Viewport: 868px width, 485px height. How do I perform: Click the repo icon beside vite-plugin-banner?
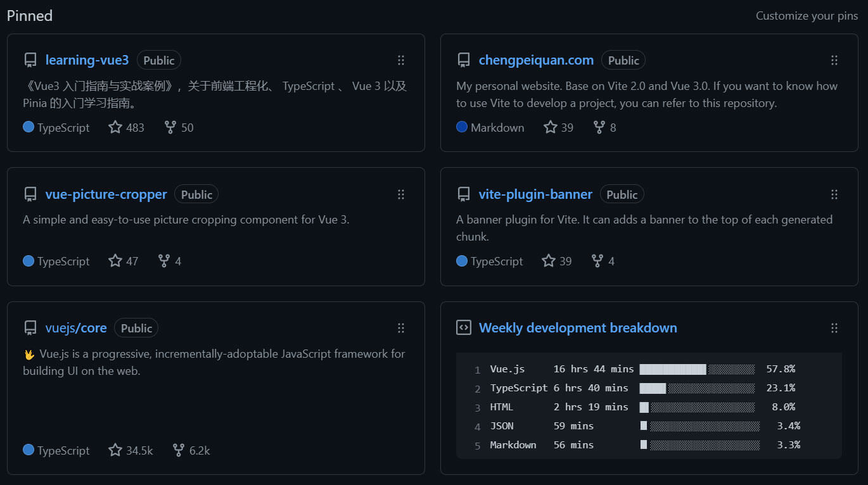coord(463,194)
